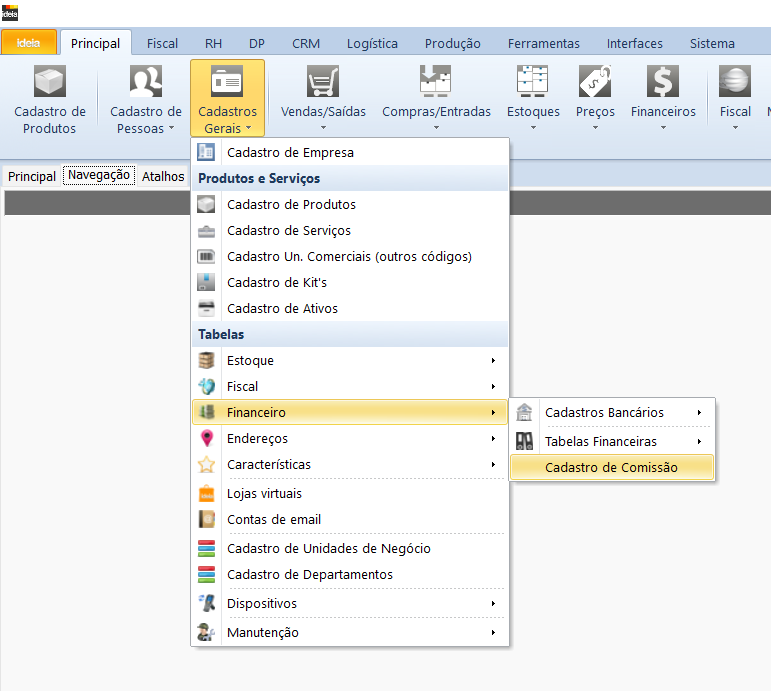
Task: Open Contas de email entry
Action: [x=273, y=520]
